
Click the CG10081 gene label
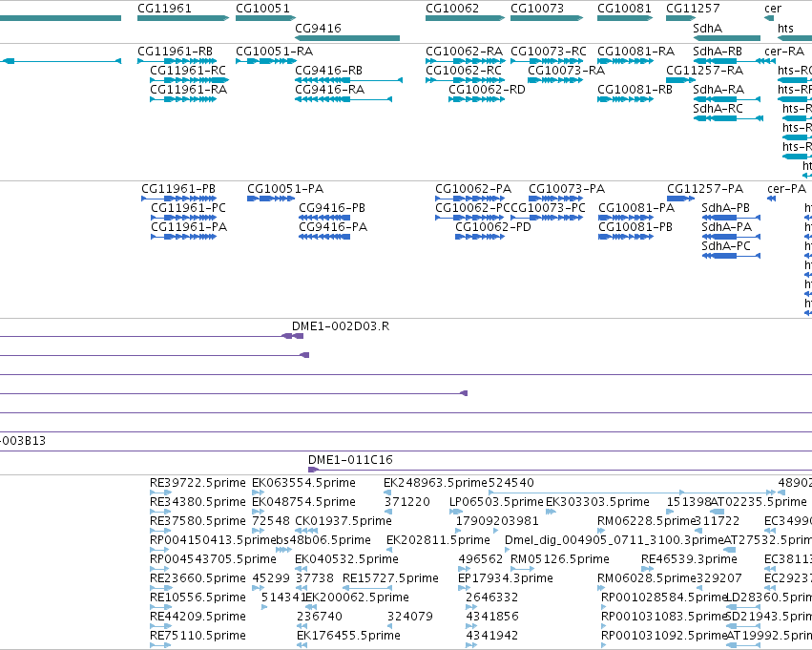point(624,9)
